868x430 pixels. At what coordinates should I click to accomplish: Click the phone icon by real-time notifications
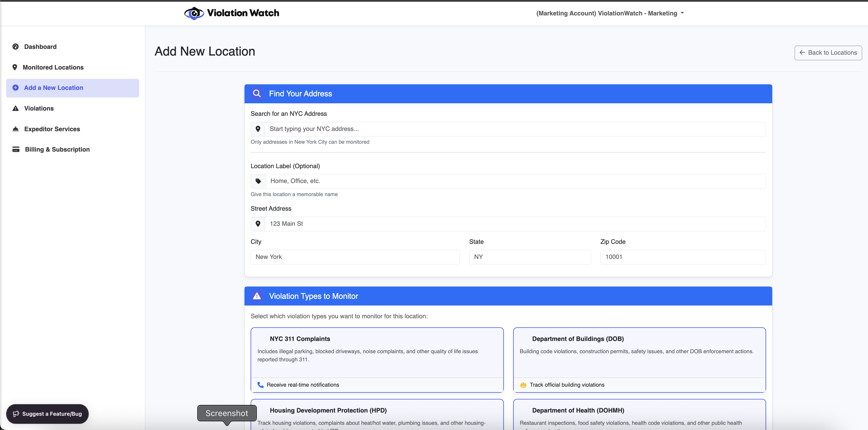tap(261, 385)
